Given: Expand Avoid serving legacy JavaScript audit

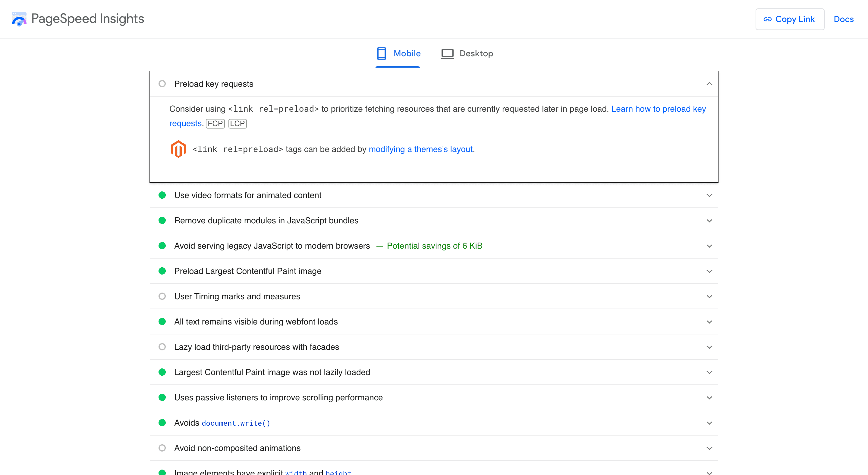Looking at the screenshot, I should coord(710,246).
